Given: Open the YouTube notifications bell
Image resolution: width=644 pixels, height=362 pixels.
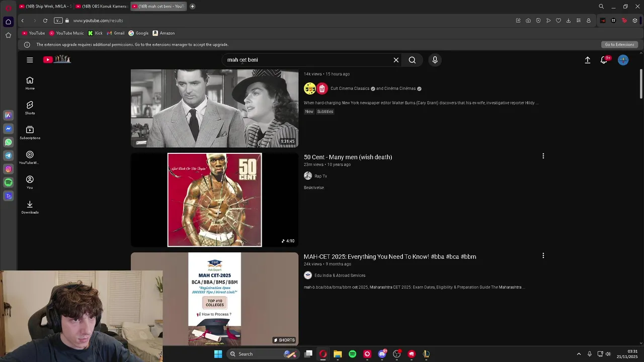Looking at the screenshot, I should coord(604,60).
